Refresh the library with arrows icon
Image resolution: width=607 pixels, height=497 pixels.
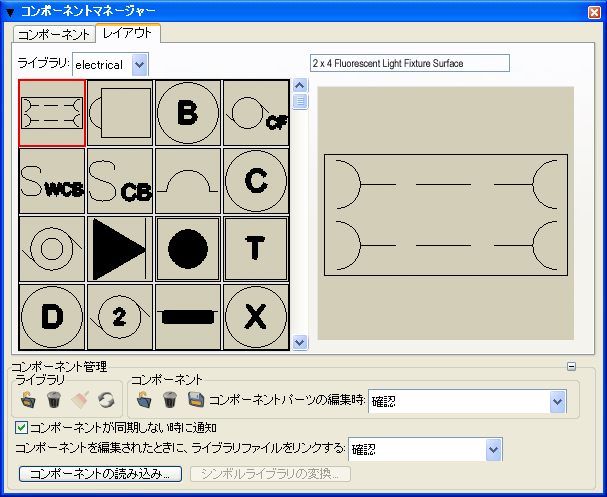pyautogui.click(x=106, y=400)
